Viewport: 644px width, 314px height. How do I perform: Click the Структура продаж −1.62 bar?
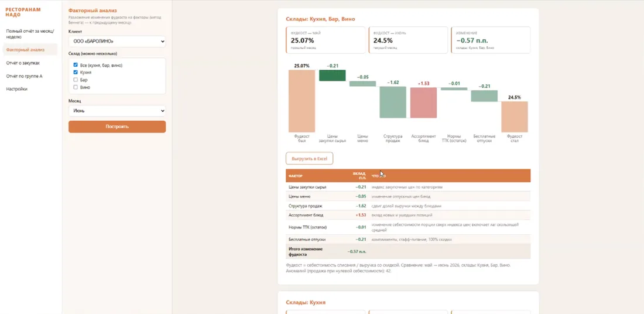click(x=393, y=102)
